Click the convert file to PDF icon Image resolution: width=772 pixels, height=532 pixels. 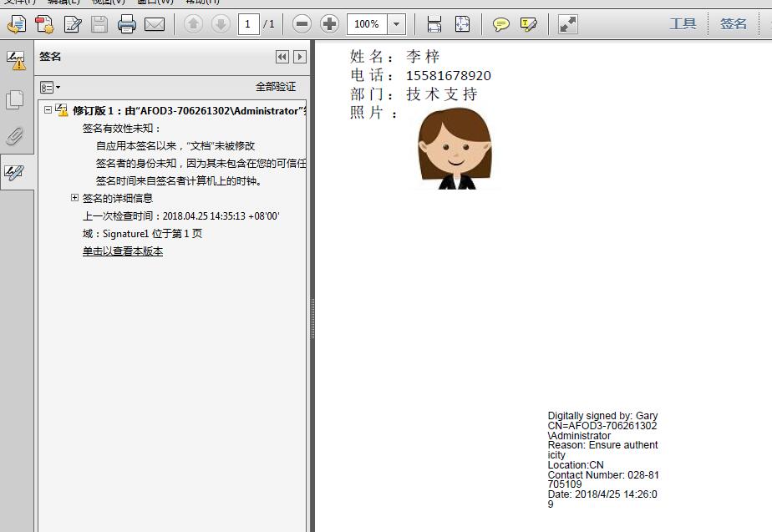tap(44, 24)
